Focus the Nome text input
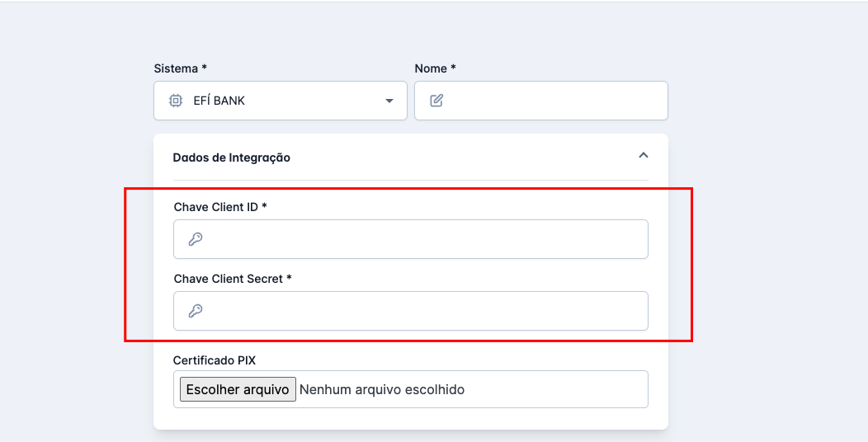The width and height of the screenshot is (868, 442). point(553,101)
